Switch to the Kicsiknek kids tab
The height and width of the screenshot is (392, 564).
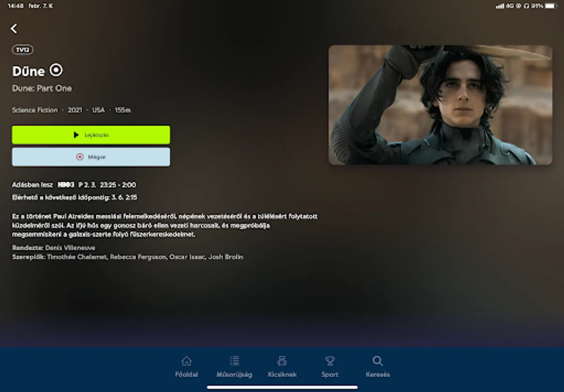282,366
